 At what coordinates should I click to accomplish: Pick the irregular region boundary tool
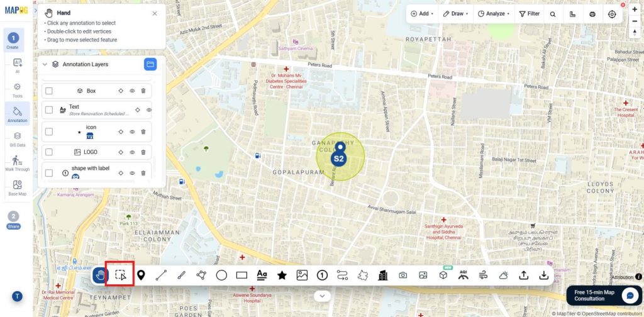pyautogui.click(x=363, y=275)
